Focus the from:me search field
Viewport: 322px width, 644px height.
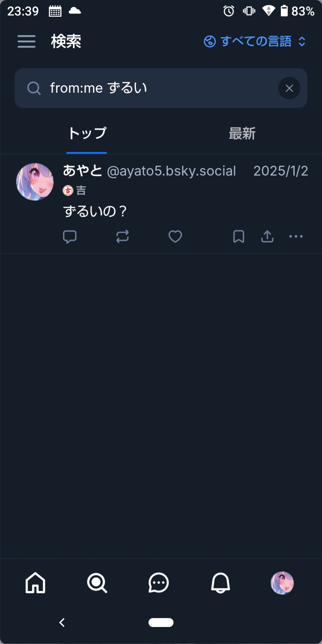(155, 88)
